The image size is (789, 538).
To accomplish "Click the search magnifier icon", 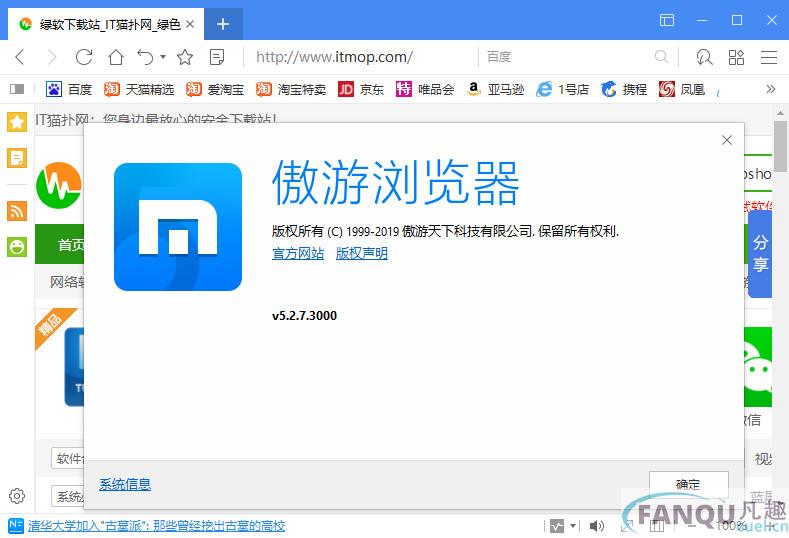I will tap(662, 57).
